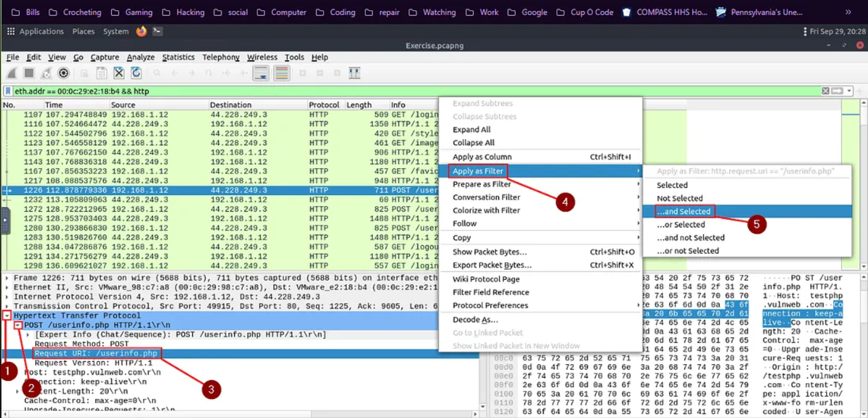Choose Show Packet Bytes option

541,252
